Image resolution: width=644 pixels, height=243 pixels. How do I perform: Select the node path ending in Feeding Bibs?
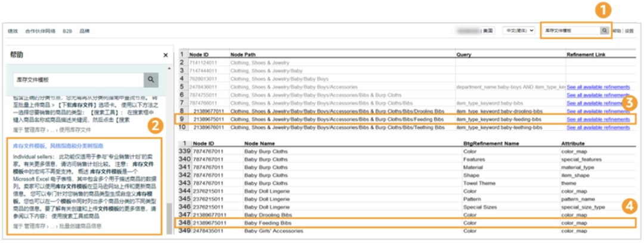click(337, 120)
